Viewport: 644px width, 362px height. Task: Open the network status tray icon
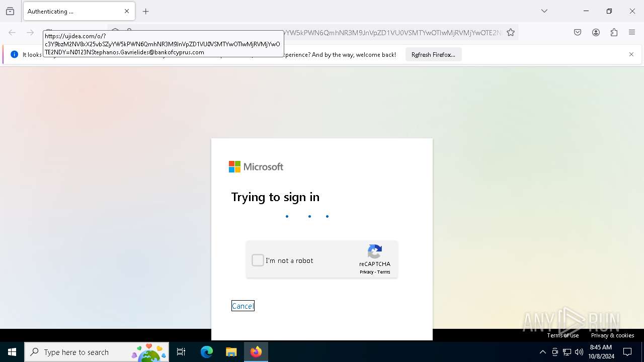coord(567,352)
